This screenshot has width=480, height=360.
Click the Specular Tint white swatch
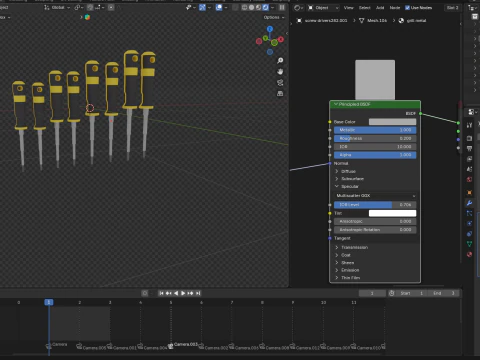coord(393,213)
